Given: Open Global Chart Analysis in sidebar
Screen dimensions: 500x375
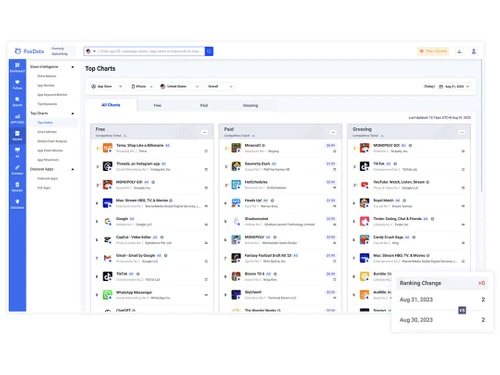Looking at the screenshot, I should coord(52,141).
